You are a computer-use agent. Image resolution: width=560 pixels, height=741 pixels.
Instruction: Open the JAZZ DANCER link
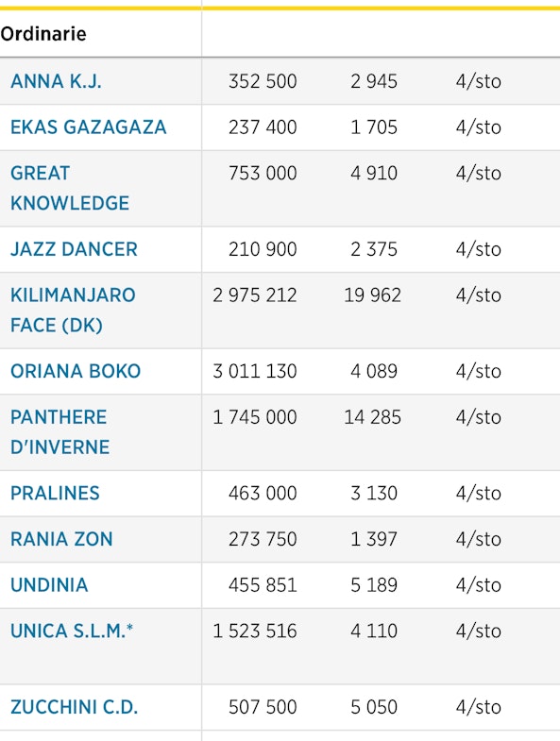click(74, 249)
